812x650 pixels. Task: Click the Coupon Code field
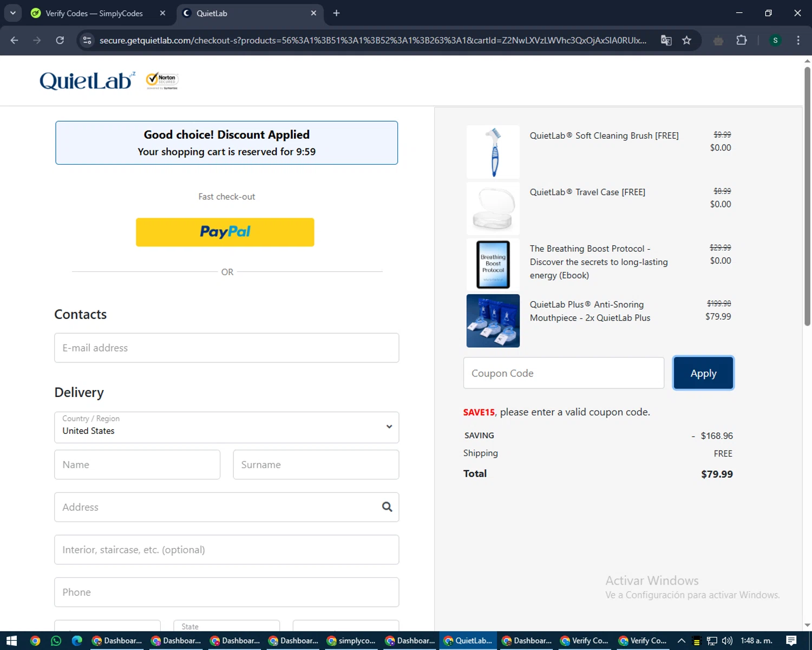tap(564, 373)
